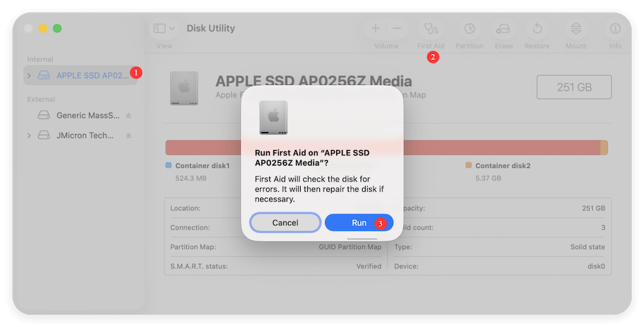Click Run to start First Aid
644x327 pixels.
tap(359, 223)
